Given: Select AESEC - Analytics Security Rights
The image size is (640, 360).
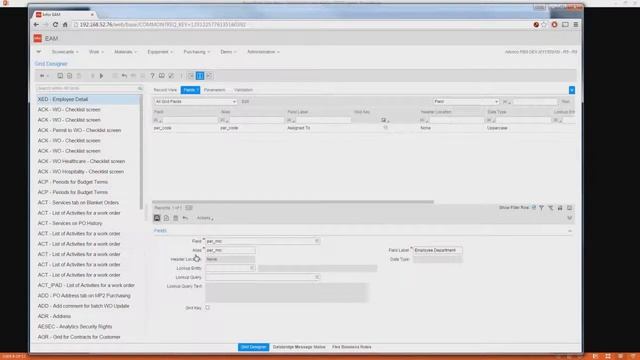Looking at the screenshot, I should tap(75, 327).
